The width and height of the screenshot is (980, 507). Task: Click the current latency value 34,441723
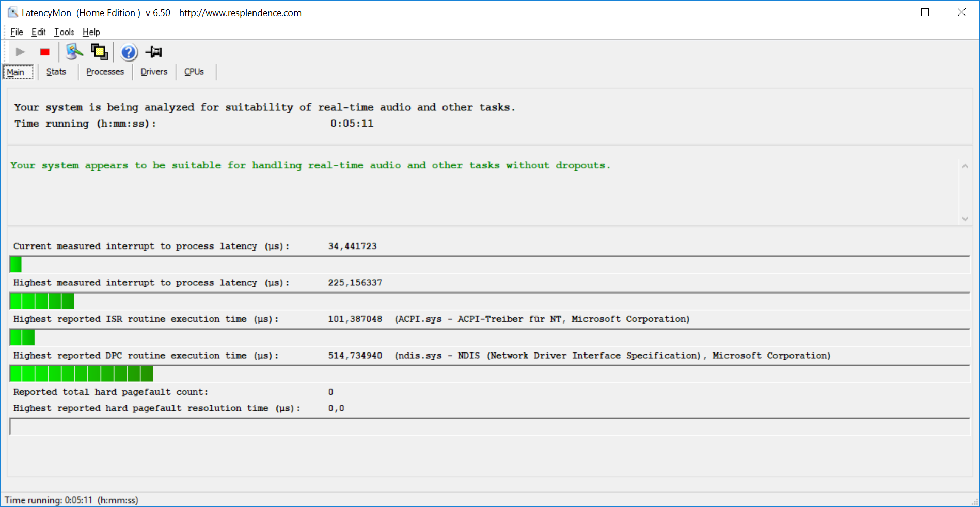pos(352,247)
